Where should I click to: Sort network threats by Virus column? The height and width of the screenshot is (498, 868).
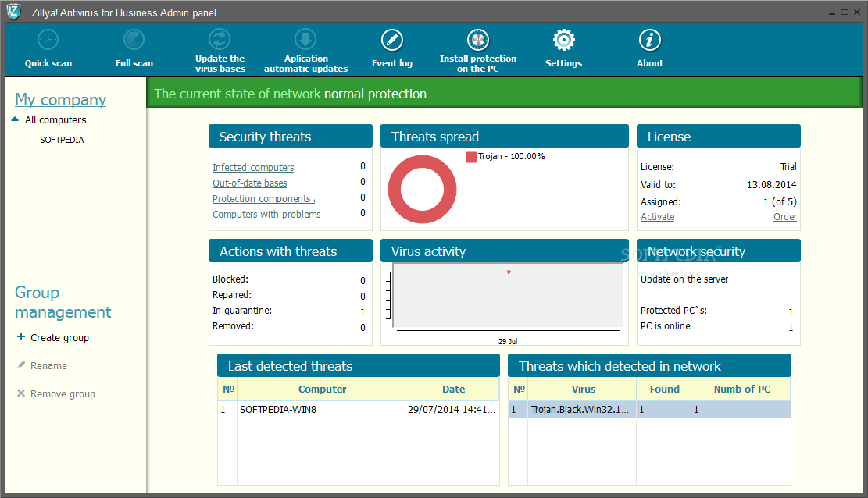click(582, 389)
